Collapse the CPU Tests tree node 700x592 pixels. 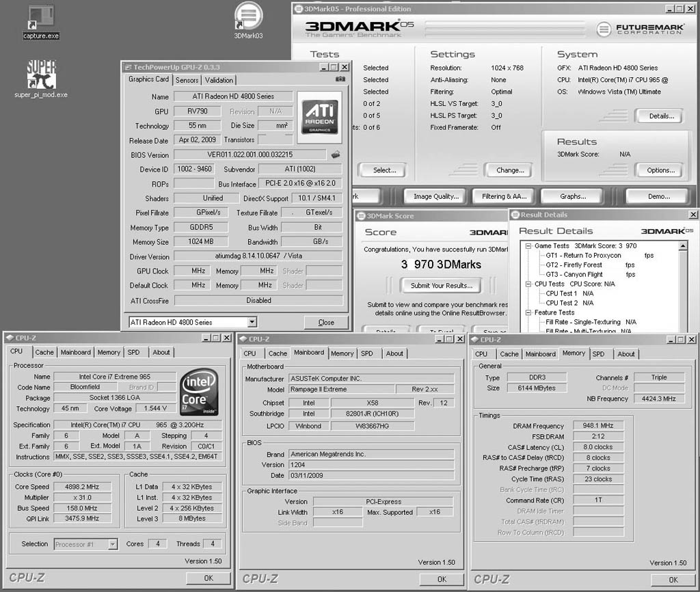click(528, 284)
